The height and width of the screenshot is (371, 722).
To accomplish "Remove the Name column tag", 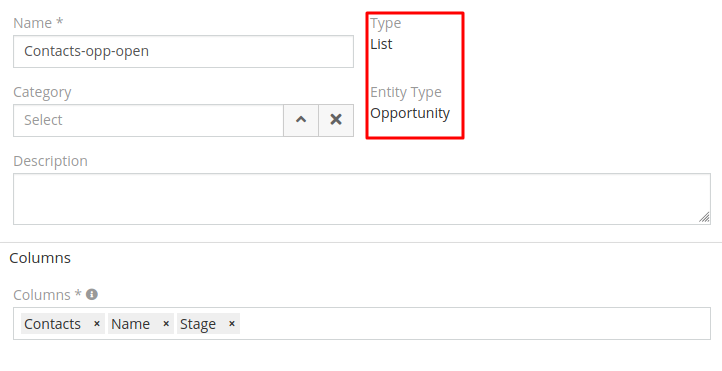I will [166, 324].
